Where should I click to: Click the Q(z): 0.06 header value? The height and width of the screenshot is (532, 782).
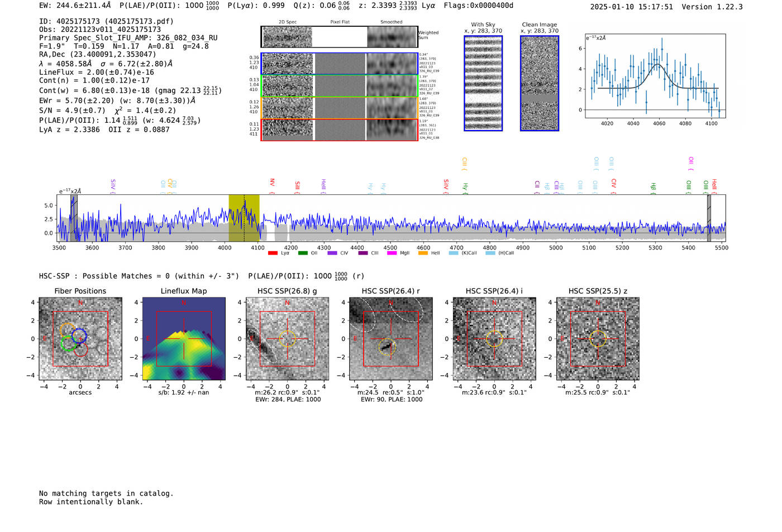[321, 6]
